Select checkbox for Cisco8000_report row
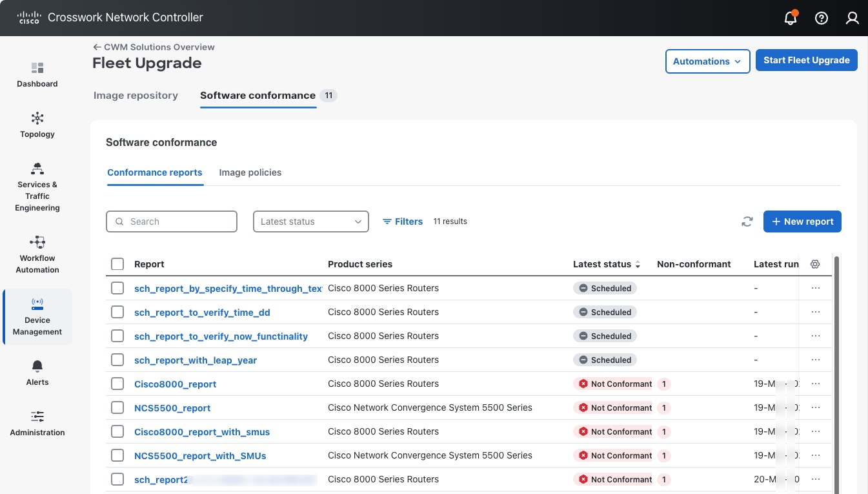 click(x=117, y=384)
